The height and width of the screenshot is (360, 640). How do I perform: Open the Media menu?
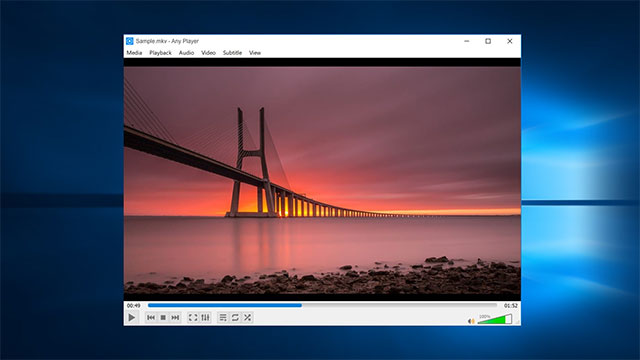point(134,53)
